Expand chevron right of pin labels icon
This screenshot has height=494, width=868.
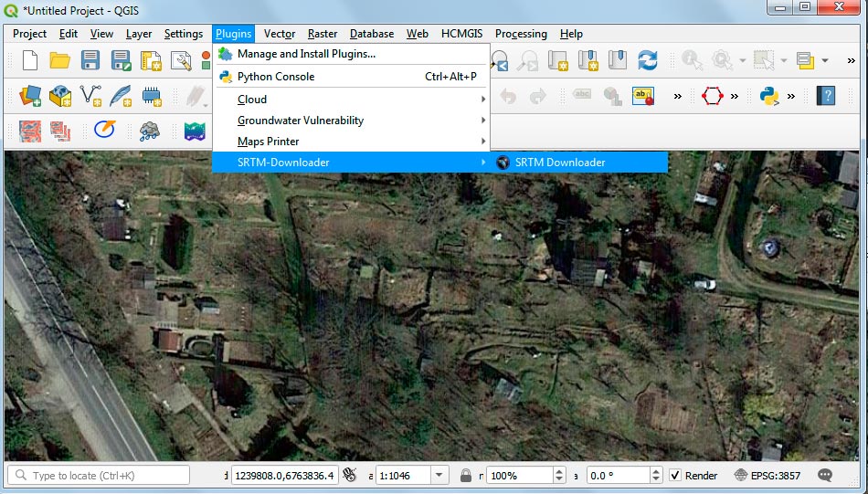point(678,96)
